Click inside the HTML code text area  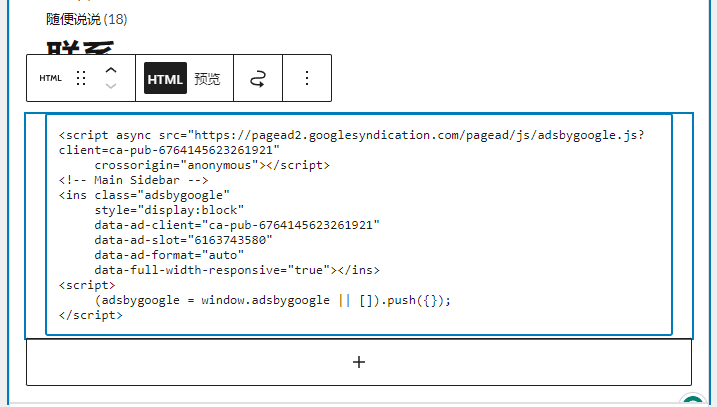pos(359,225)
